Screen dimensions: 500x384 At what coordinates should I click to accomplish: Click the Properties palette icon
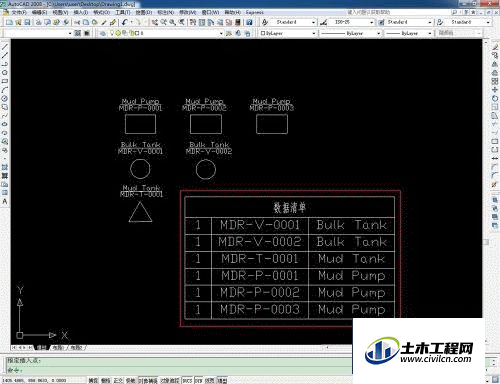coord(193,22)
